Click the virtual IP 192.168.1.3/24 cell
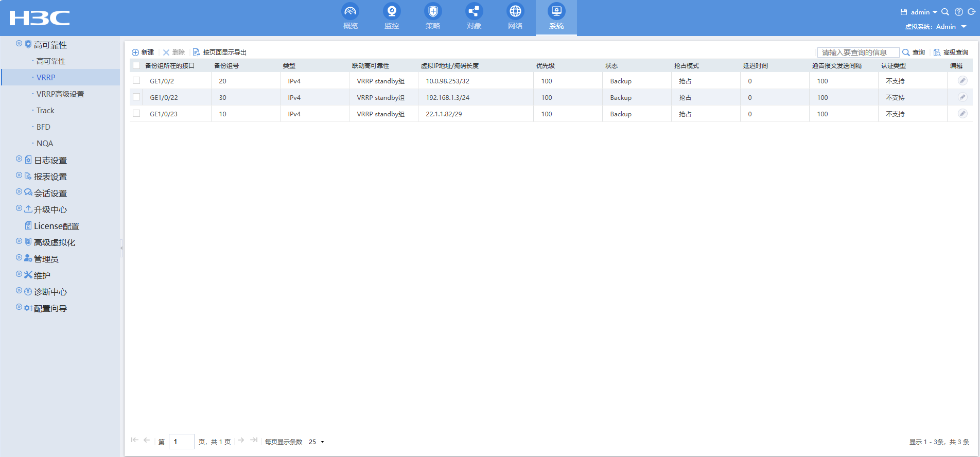The image size is (980, 457). [447, 98]
